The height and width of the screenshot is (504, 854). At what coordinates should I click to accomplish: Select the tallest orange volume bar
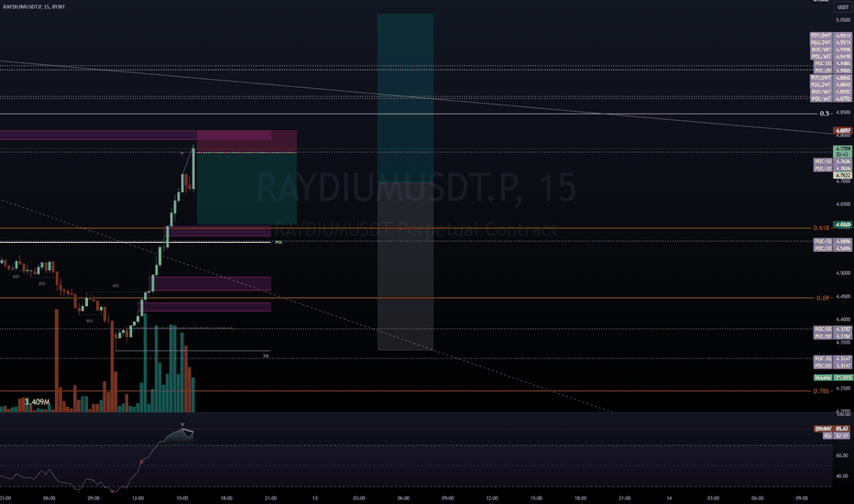(56, 361)
